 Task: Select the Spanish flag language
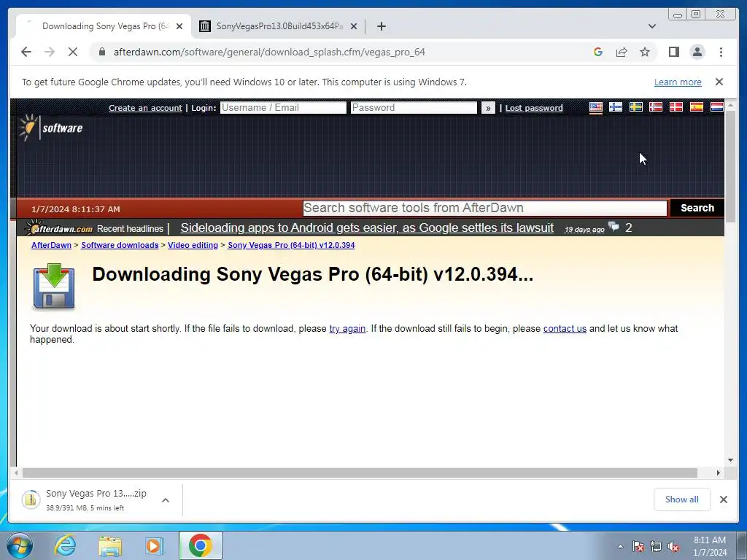pos(696,107)
